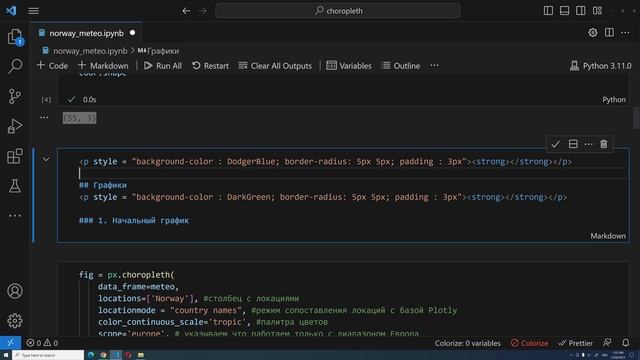Open the Extensions view

click(15, 156)
